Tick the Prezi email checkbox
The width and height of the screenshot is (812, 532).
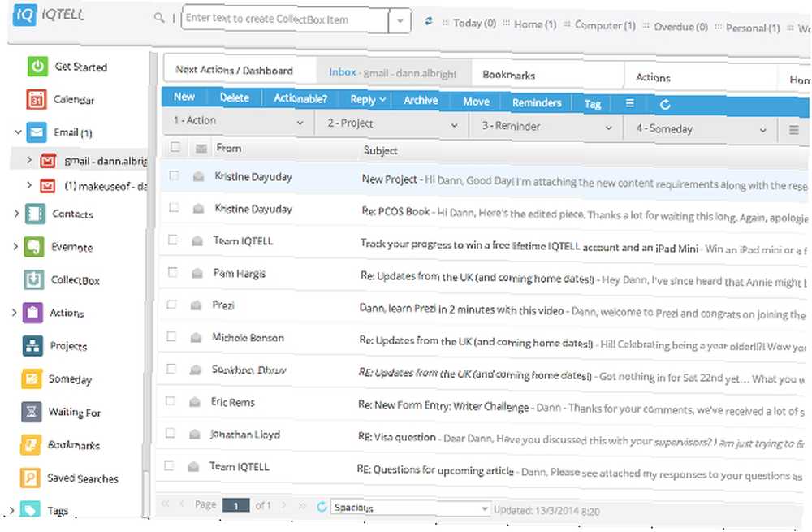pyautogui.click(x=171, y=304)
